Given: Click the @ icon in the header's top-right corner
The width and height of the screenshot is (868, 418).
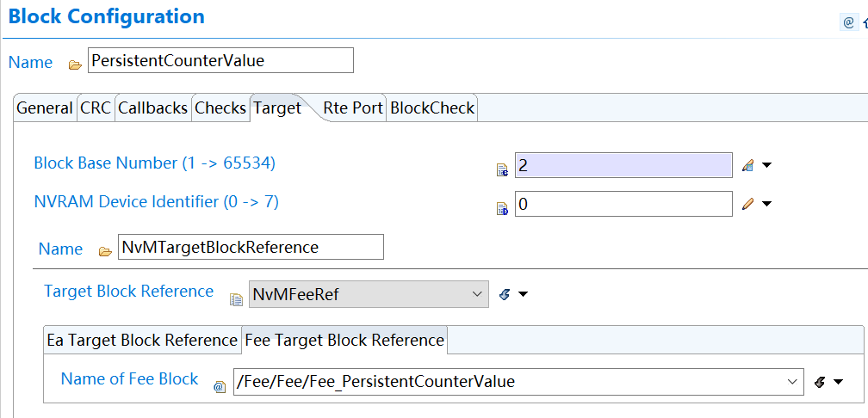Looking at the screenshot, I should (848, 23).
